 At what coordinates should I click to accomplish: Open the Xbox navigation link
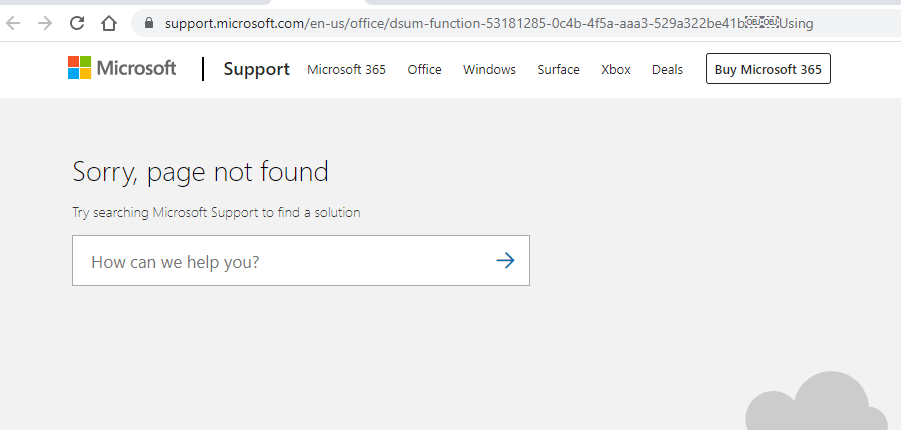(x=616, y=70)
